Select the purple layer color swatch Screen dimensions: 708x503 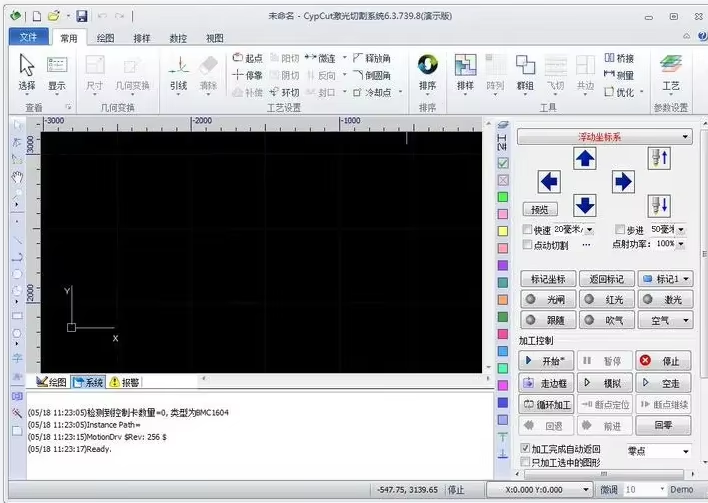pyautogui.click(x=503, y=265)
